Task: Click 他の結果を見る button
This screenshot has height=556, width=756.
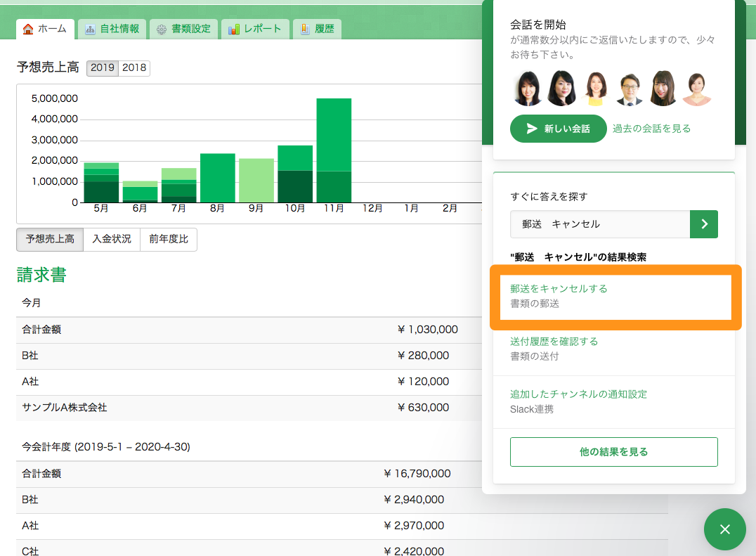Action: point(613,452)
